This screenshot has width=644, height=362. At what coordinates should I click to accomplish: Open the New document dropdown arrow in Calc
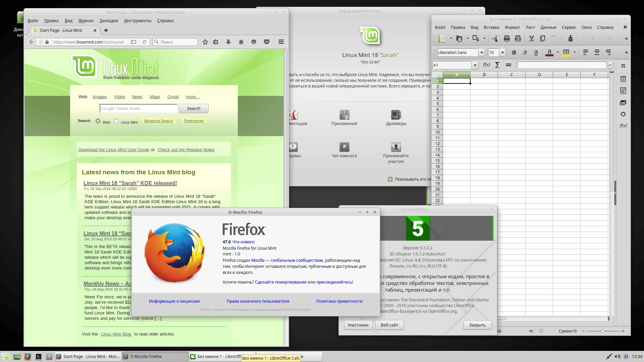pyautogui.click(x=451, y=39)
